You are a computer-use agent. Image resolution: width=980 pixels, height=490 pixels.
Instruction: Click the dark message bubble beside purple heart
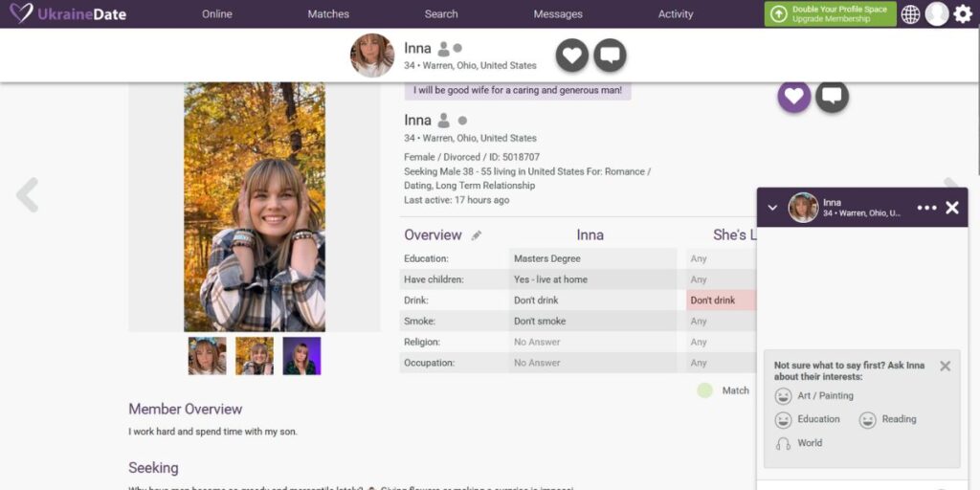(x=832, y=97)
